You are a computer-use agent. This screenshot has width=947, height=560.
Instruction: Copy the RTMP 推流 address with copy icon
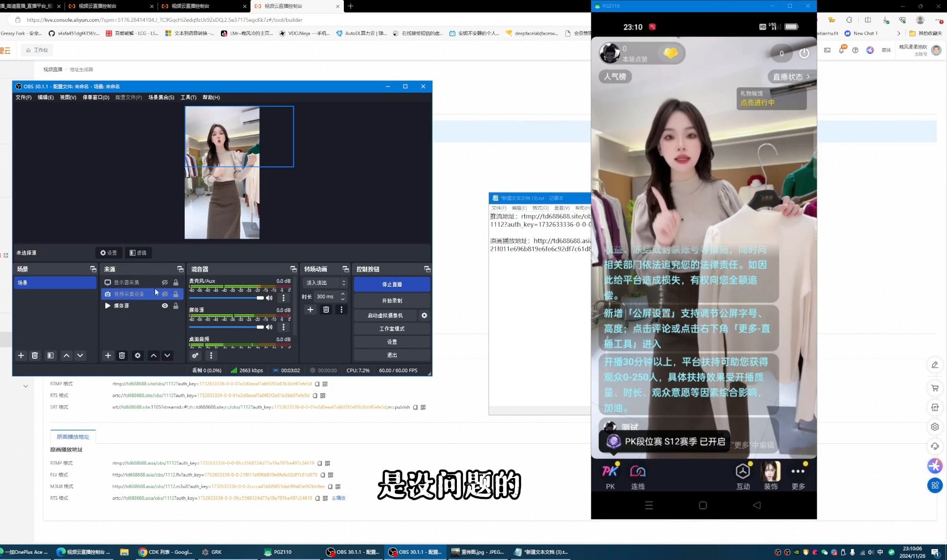tap(317, 384)
